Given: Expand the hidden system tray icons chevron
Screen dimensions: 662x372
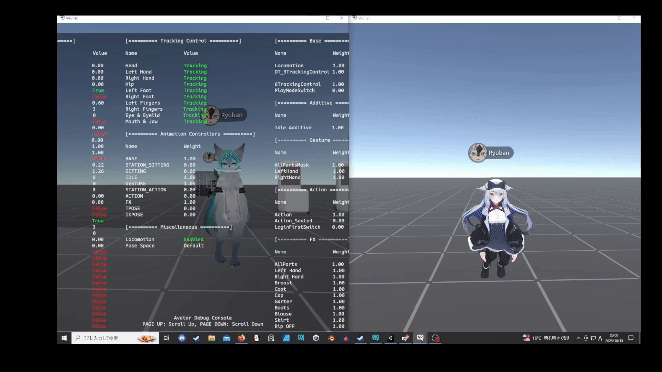Looking at the screenshot, I should coord(579,338).
